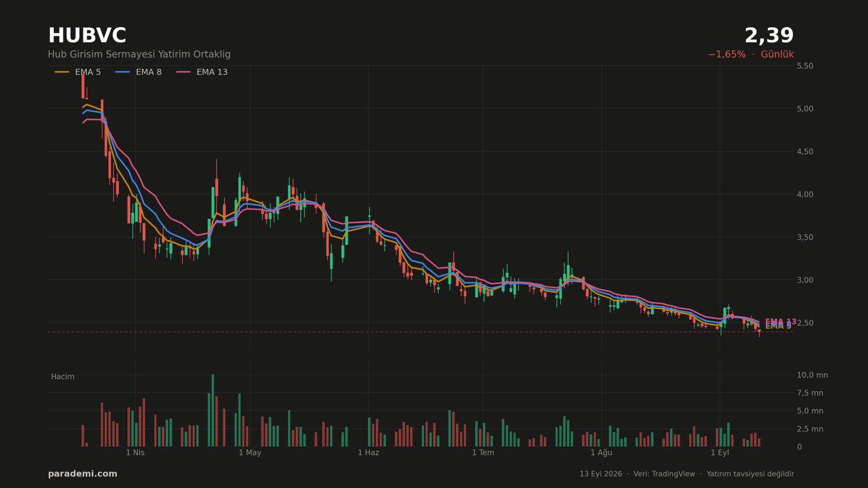Viewport: 868px width, 488px height.
Task: Select the 'EMA 8' text in the legend
Action: pos(149,72)
